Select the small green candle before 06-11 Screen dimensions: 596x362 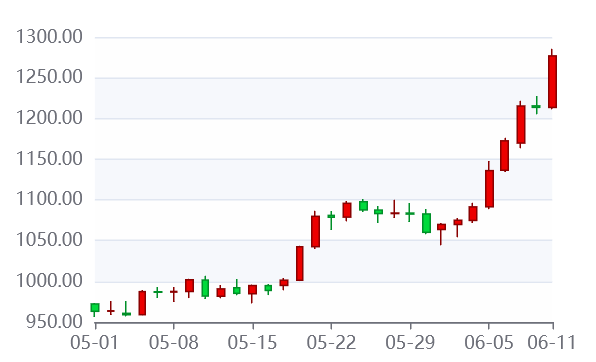click(x=536, y=106)
